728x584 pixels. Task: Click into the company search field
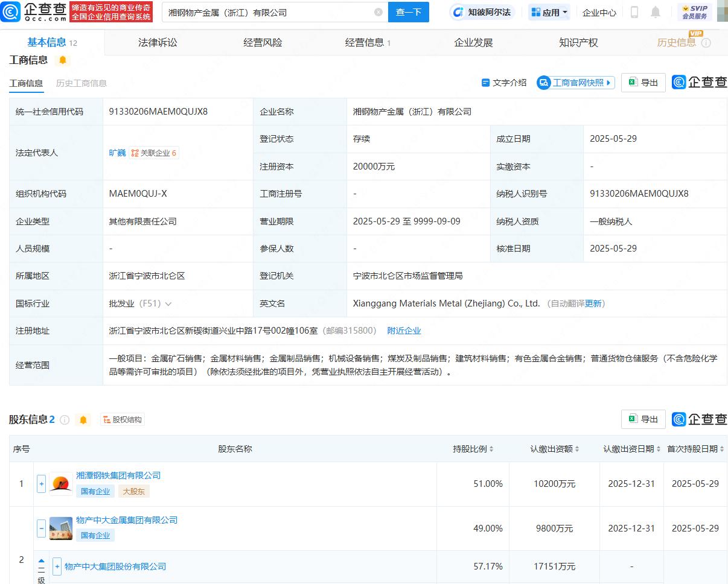pos(266,12)
